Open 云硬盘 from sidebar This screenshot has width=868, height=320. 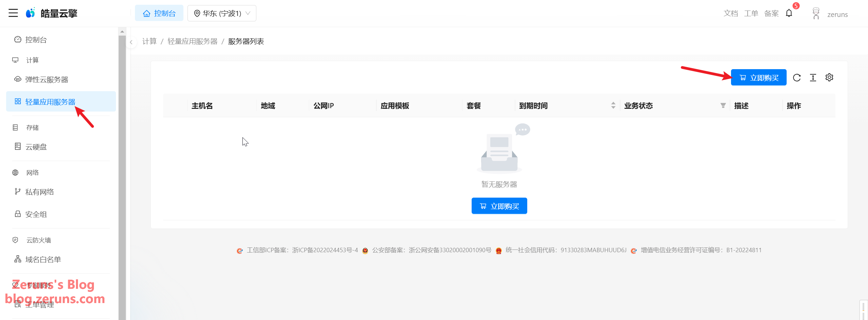coord(36,147)
